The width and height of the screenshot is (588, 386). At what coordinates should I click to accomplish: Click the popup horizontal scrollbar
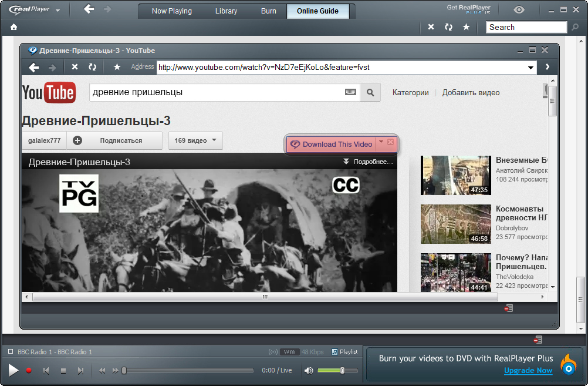coord(265,297)
